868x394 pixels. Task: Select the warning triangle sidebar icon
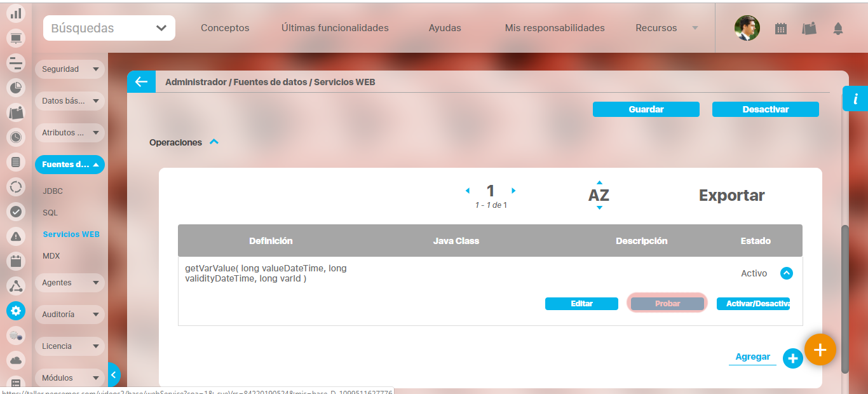pyautogui.click(x=16, y=236)
